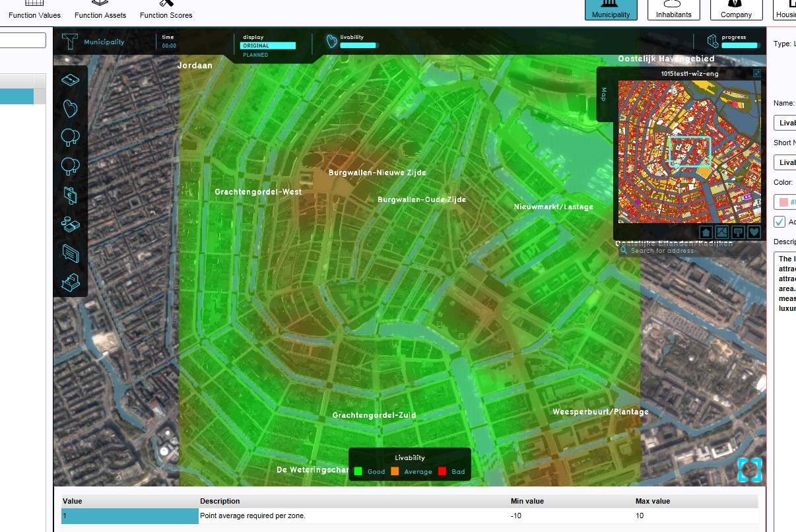
Task: Select the Inhabitants stakeholder tab
Action: point(673,10)
